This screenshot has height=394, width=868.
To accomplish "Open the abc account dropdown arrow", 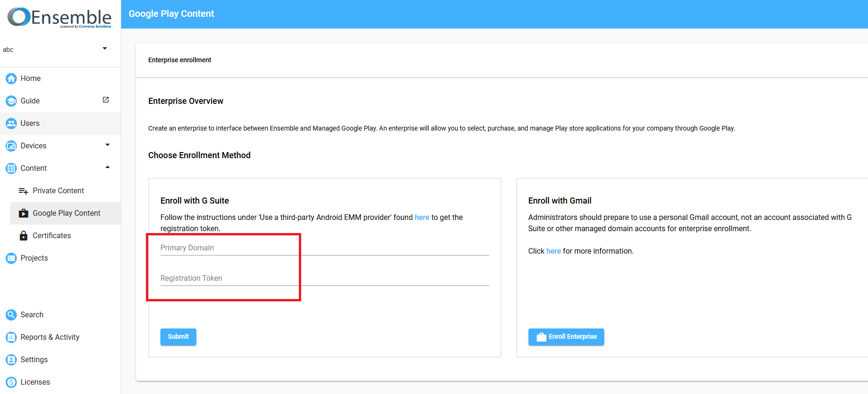I will click(105, 49).
